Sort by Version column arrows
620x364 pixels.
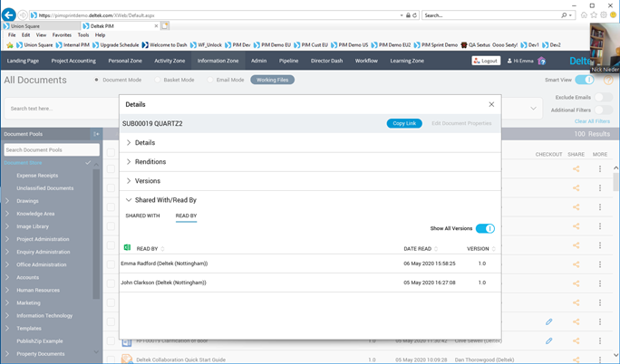tap(493, 249)
